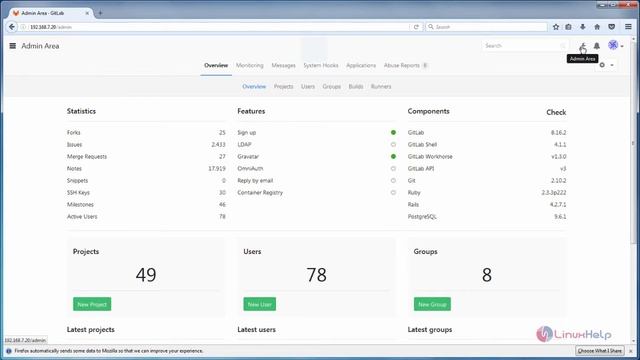
Task: Open the System Hooks tab
Action: click(320, 65)
